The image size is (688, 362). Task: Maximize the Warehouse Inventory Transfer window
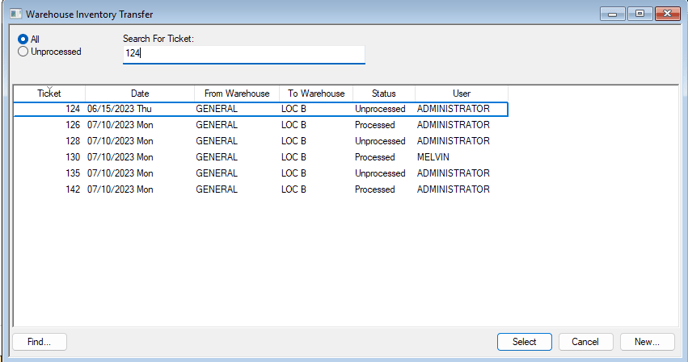coord(640,14)
